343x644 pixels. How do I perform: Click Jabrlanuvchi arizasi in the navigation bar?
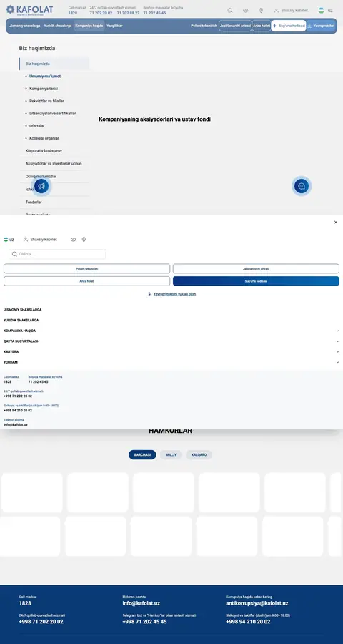click(235, 26)
